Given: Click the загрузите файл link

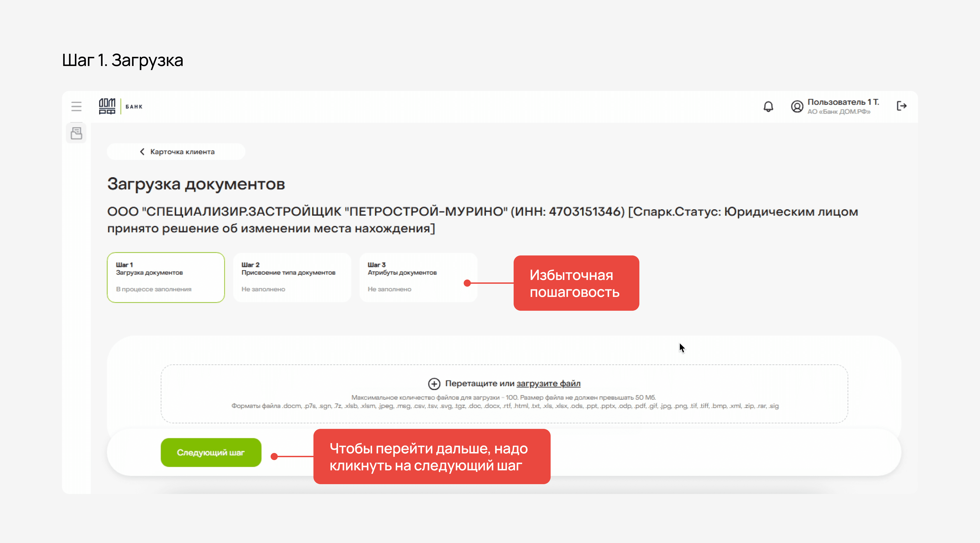Looking at the screenshot, I should tap(548, 384).
